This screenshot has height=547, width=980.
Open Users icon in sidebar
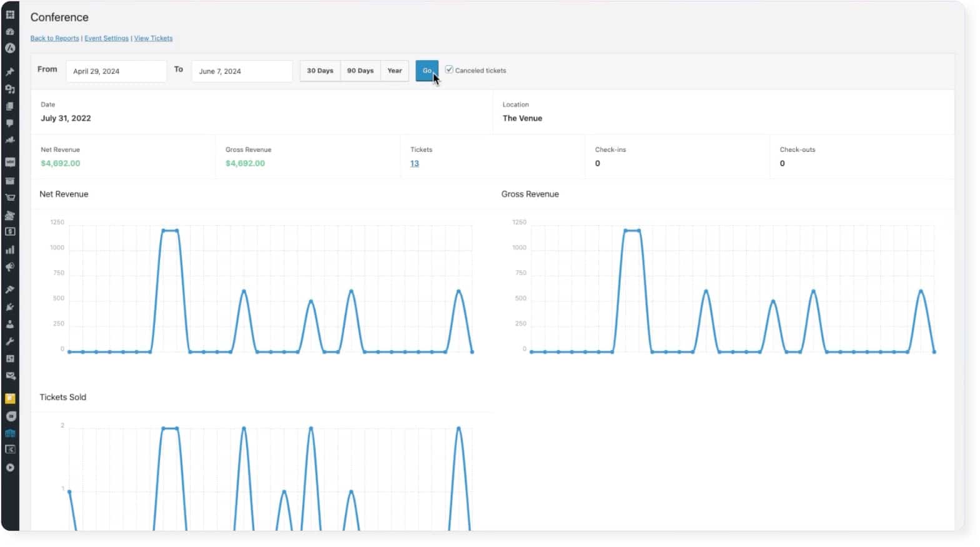(x=10, y=324)
